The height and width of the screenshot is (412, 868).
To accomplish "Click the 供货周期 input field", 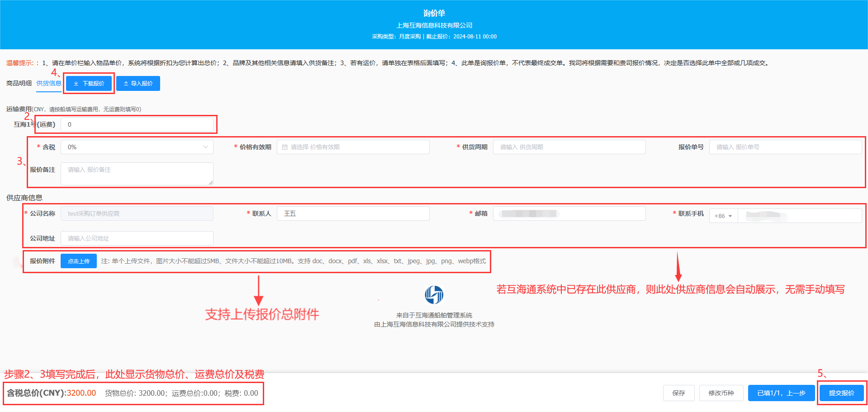I will click(569, 147).
